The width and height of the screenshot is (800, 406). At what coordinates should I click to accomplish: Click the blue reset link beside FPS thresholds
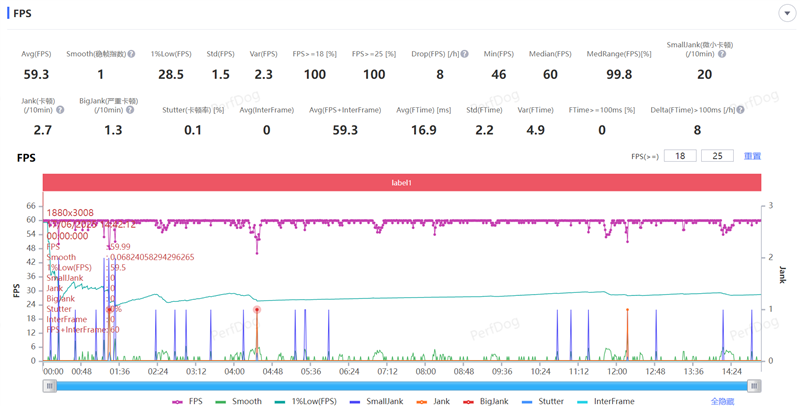pyautogui.click(x=752, y=156)
